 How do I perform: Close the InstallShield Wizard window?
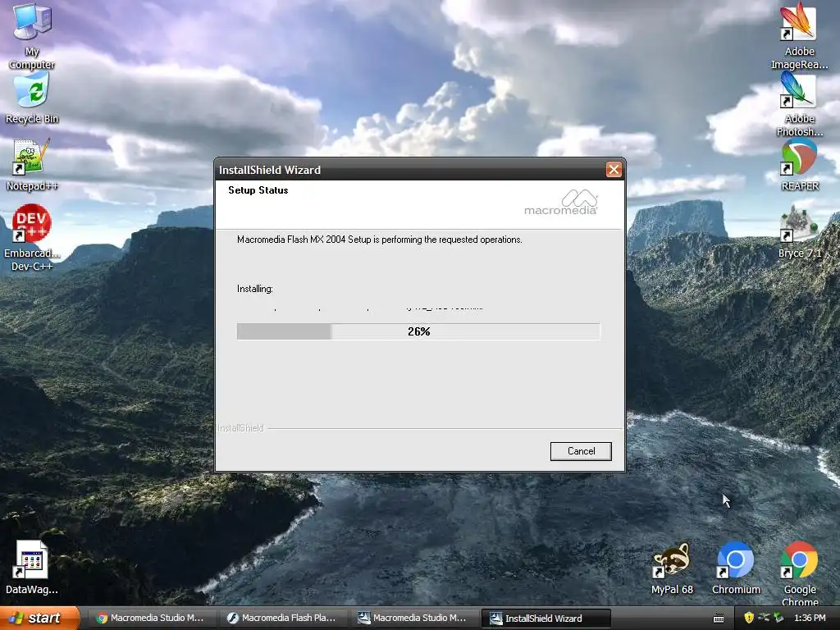(614, 170)
